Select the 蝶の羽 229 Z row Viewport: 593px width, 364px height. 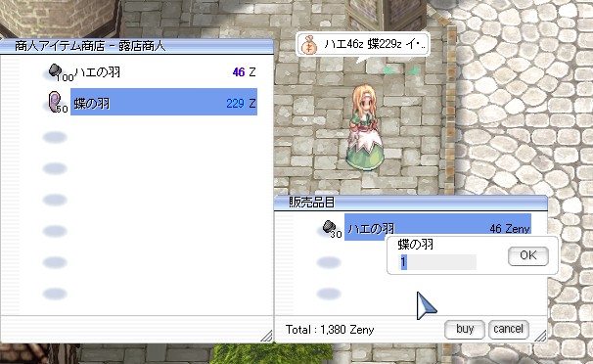(x=163, y=102)
